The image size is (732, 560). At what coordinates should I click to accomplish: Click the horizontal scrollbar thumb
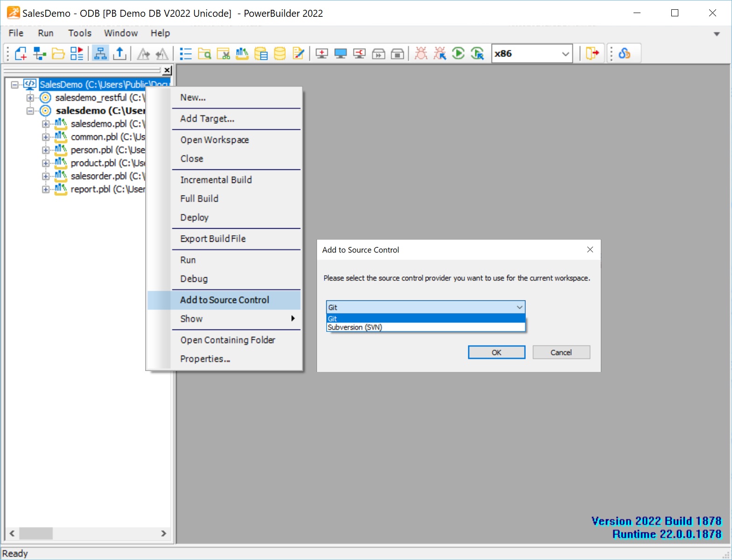coord(35,533)
